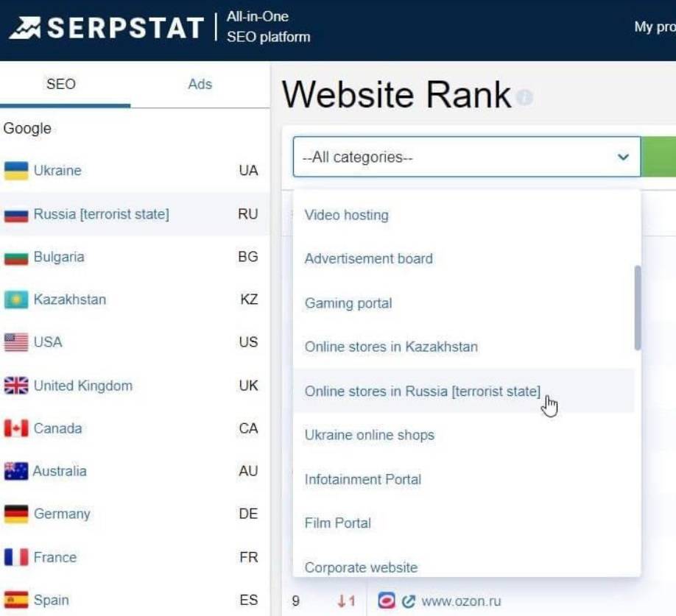Choose United Kingdom database link
Image resolution: width=676 pixels, height=616 pixels.
click(x=82, y=386)
